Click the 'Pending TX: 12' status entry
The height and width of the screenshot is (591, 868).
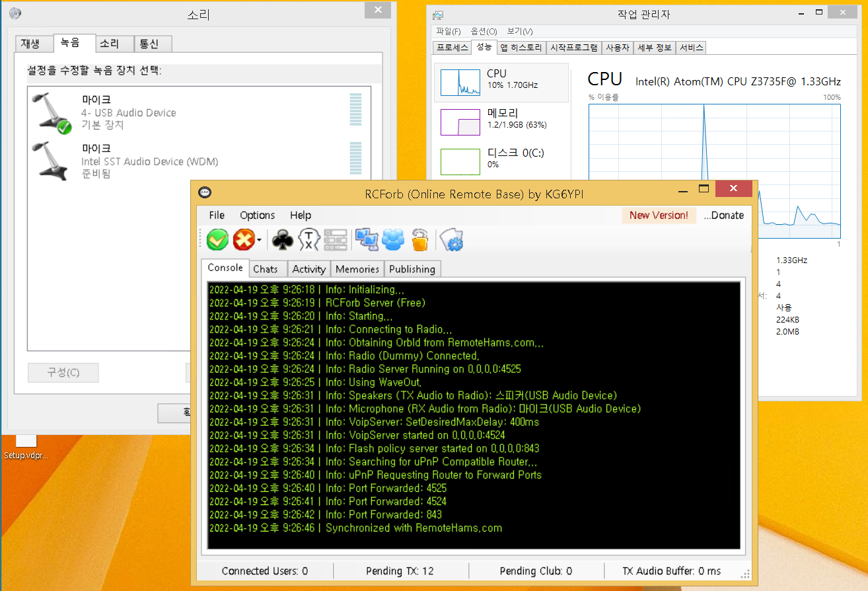(x=400, y=571)
